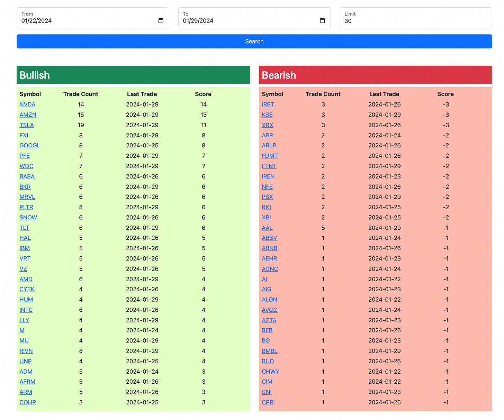This screenshot has height=420, width=504.
Task: Open the KSS bearish symbol link
Action: 267,115
